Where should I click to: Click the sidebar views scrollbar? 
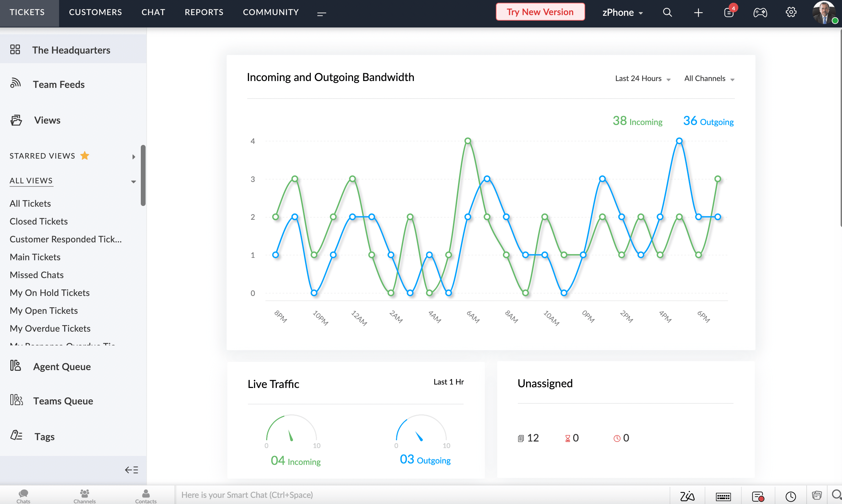[x=143, y=175]
